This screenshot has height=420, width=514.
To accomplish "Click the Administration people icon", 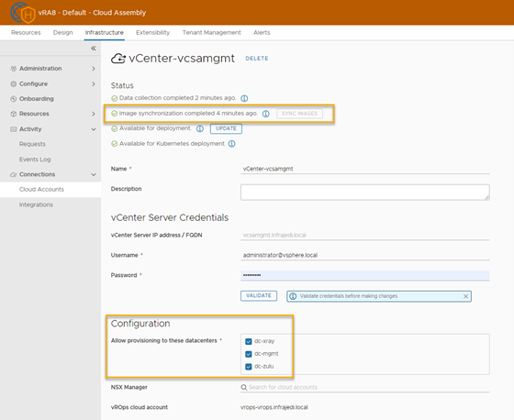I will tap(13, 69).
